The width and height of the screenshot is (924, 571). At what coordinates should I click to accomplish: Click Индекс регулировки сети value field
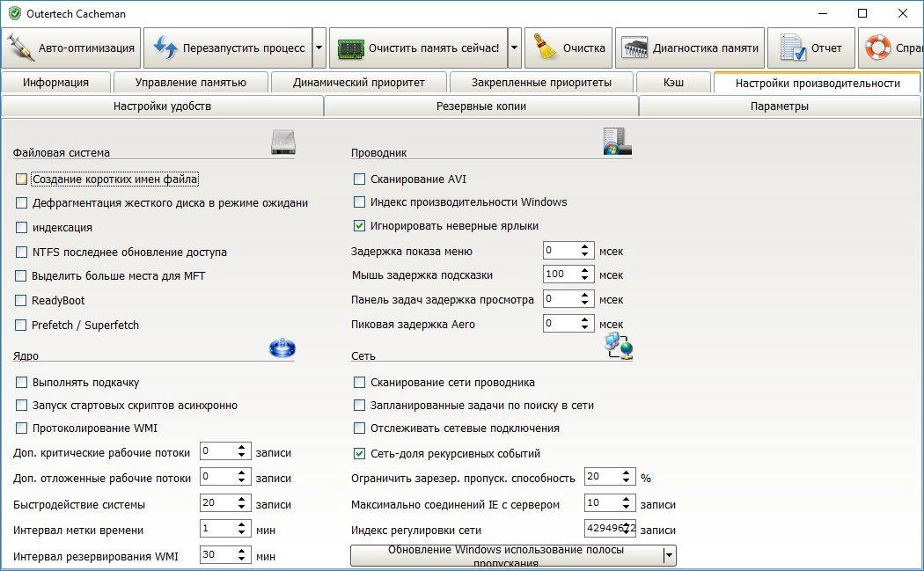tap(609, 529)
